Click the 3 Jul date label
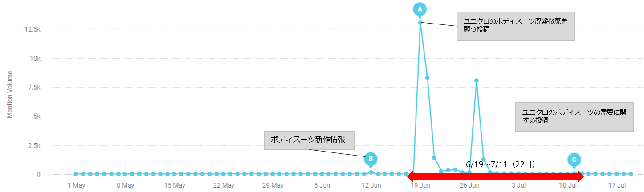 click(x=518, y=185)
